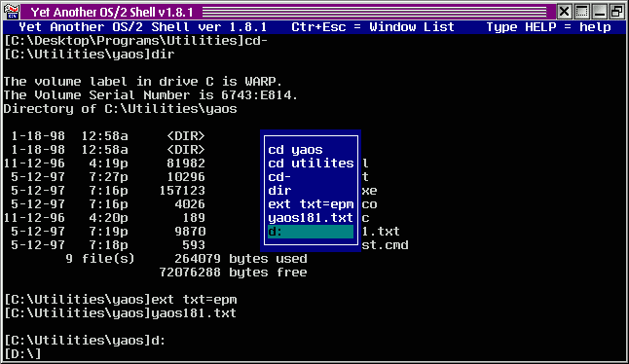Click the prompt line '[C:\Utilities\yaos]yaos181.txt'
Viewport: 629px width, 364px height.
click(x=121, y=313)
